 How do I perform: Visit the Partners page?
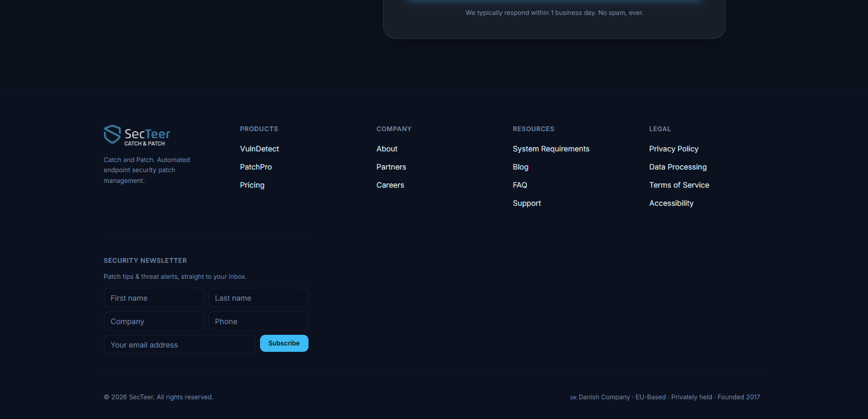(x=391, y=167)
